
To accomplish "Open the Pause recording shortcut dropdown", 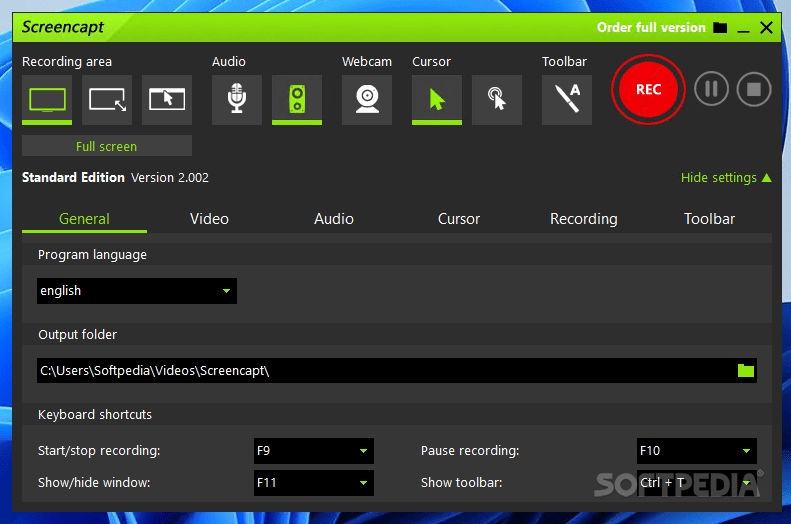I will [697, 451].
